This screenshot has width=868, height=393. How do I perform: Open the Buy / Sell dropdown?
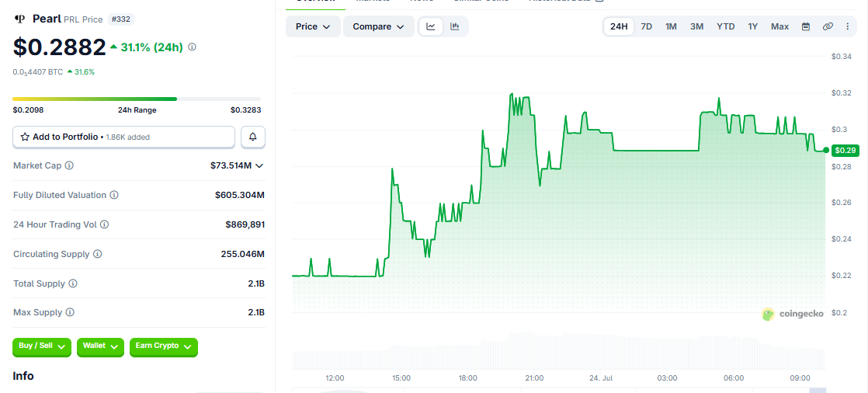pyautogui.click(x=41, y=346)
